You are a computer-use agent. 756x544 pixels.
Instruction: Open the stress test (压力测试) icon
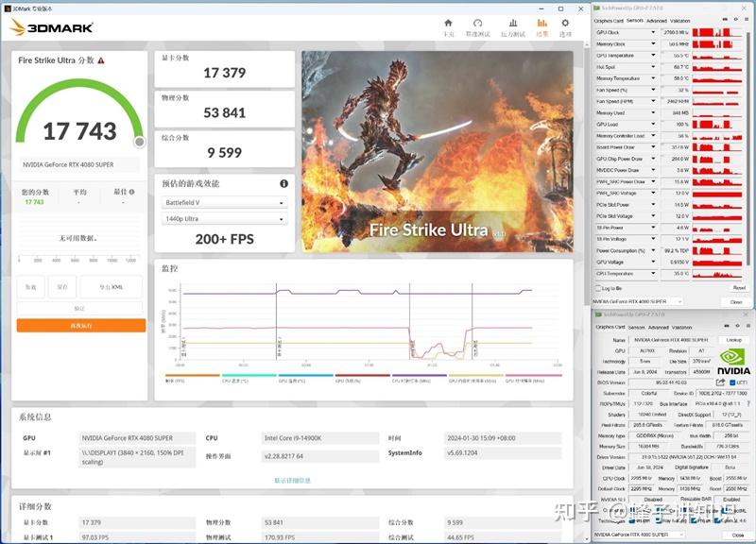[x=513, y=25]
